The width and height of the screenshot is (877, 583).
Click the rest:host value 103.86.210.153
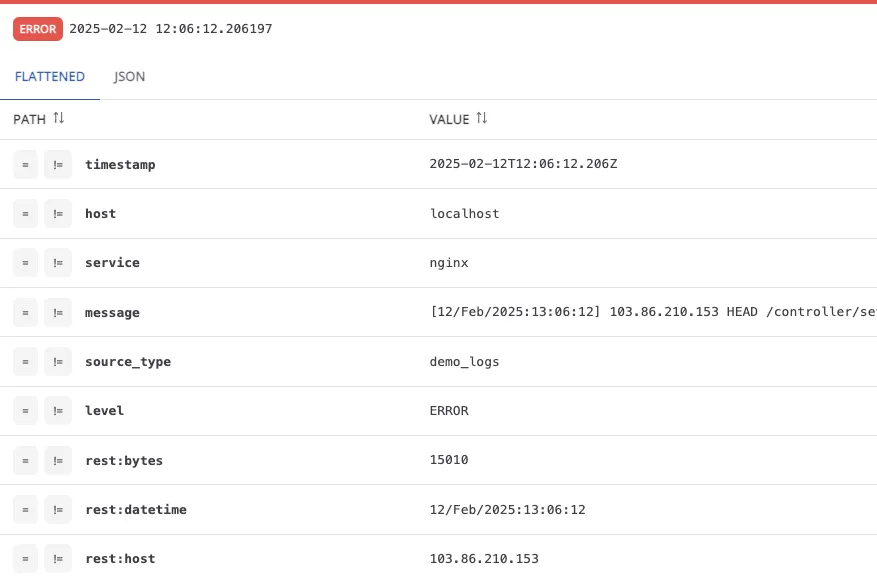click(x=484, y=558)
